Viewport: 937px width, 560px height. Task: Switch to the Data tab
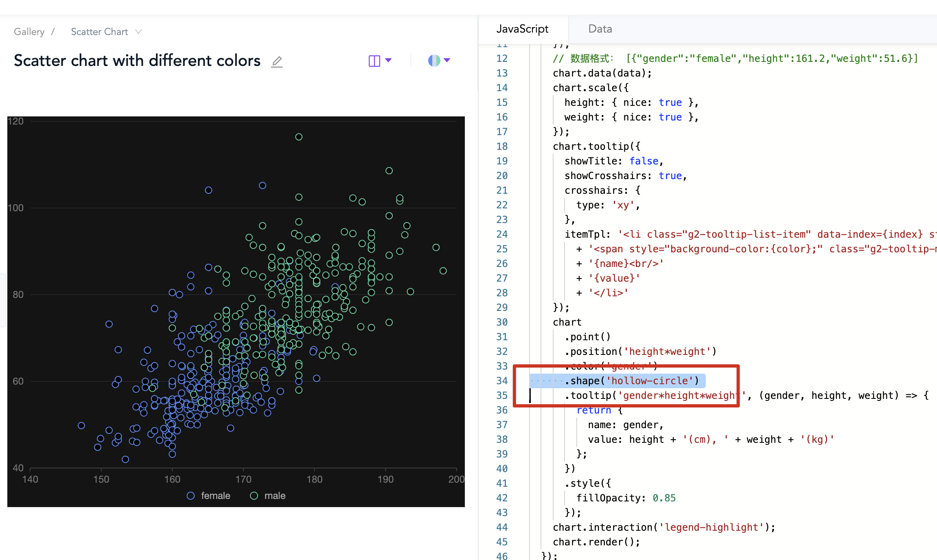(x=600, y=29)
